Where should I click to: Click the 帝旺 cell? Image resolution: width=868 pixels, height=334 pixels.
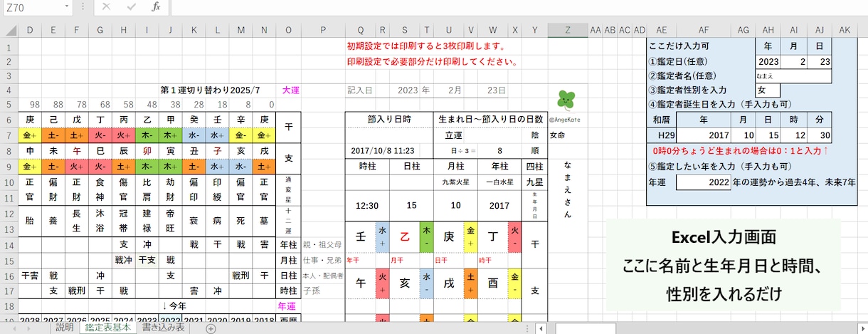(x=169, y=221)
